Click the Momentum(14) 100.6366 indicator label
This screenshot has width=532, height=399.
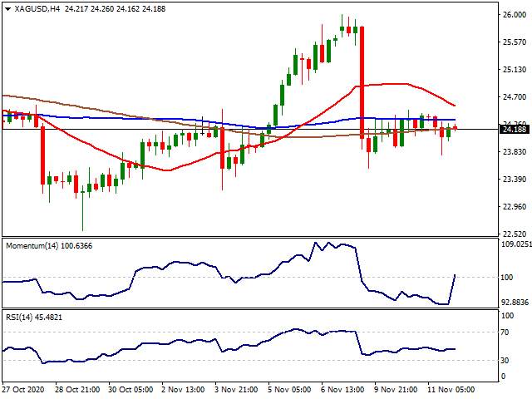(x=49, y=246)
